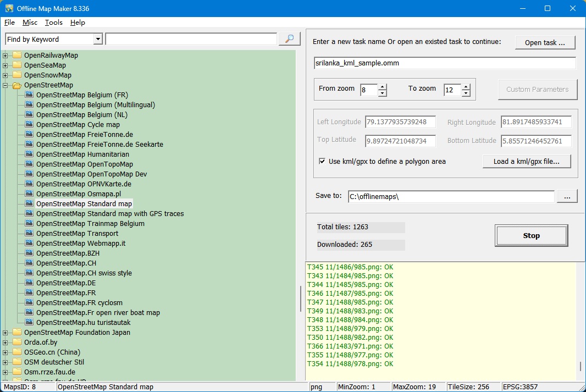
Task: Click the OpenStreetMap.hu turistautak map icon
Action: click(29, 323)
